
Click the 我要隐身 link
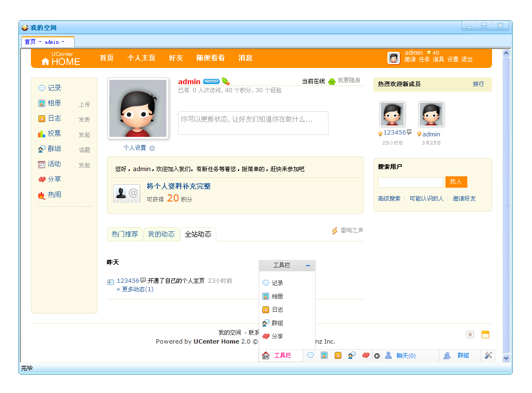point(349,80)
